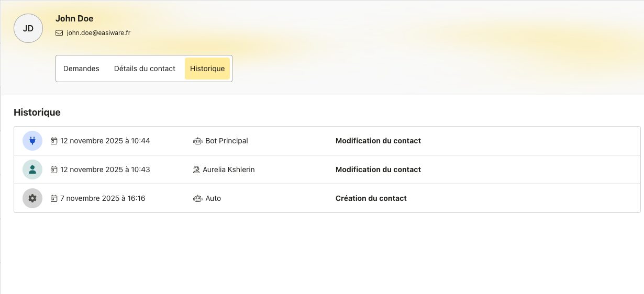Image resolution: width=644 pixels, height=294 pixels.
Task: Select the Historique tab
Action: pos(207,69)
